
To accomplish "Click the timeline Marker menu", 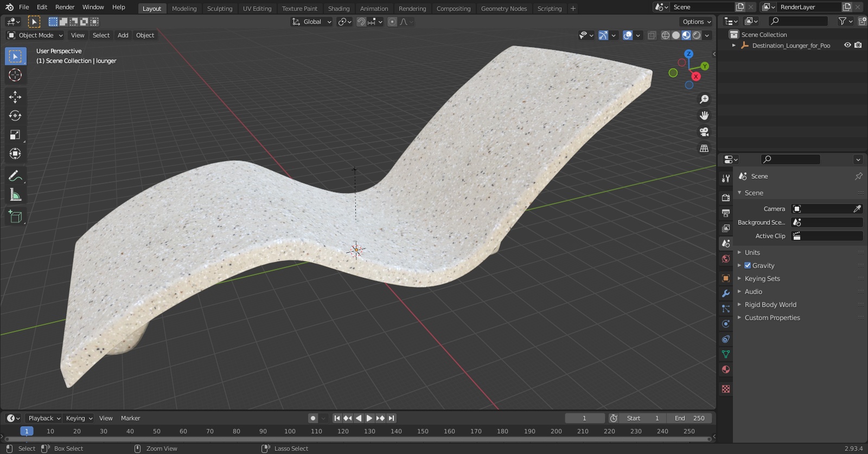I will [130, 418].
